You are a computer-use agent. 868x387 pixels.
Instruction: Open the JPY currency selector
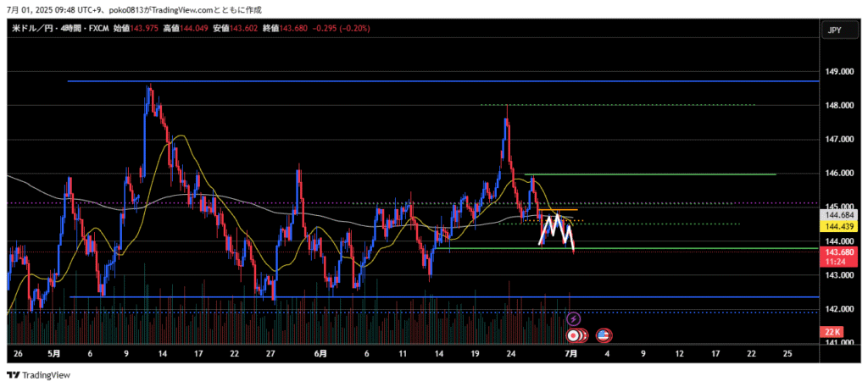click(832, 30)
